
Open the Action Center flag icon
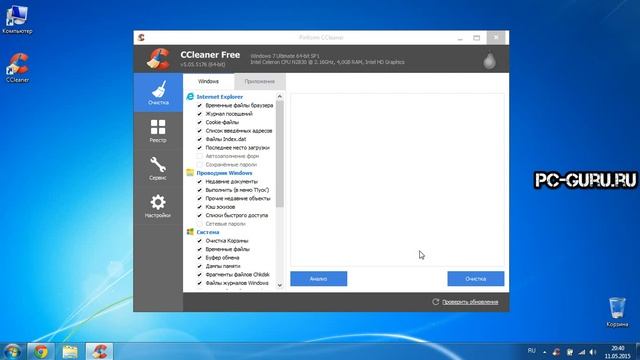click(x=569, y=351)
